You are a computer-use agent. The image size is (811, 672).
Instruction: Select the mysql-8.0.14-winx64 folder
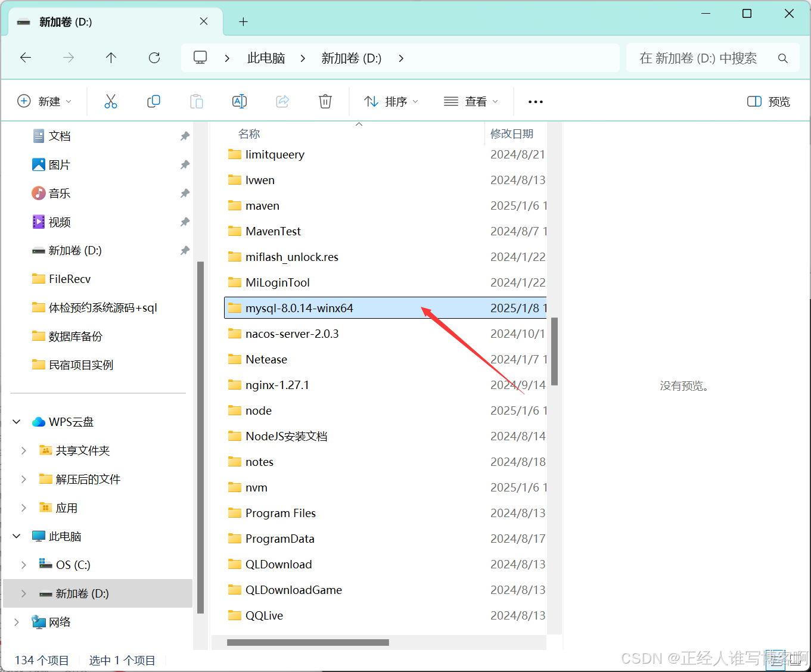point(299,307)
